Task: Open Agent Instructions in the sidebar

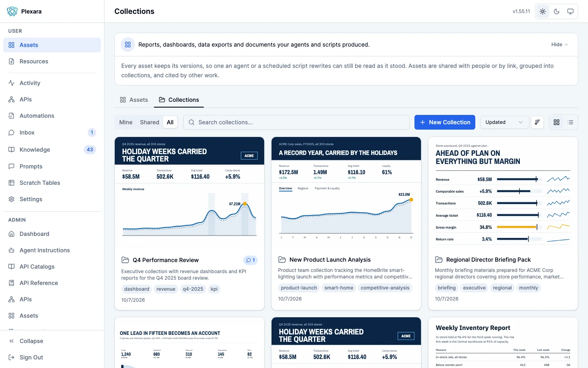Action: (52, 250)
